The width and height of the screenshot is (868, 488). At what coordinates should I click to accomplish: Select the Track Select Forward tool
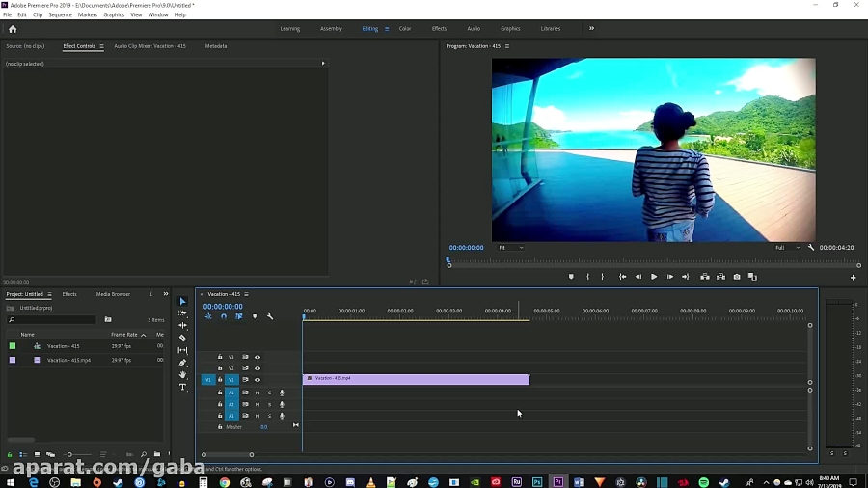(182, 313)
